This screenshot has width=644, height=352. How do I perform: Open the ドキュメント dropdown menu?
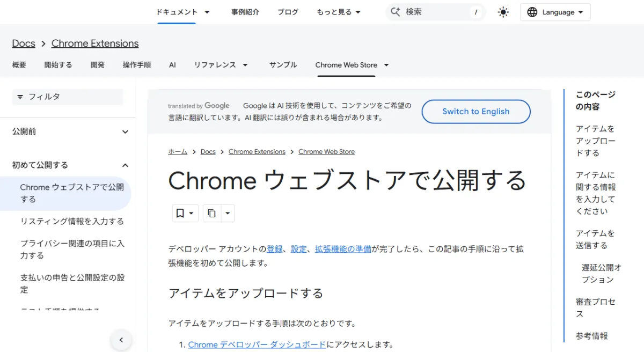click(x=183, y=12)
